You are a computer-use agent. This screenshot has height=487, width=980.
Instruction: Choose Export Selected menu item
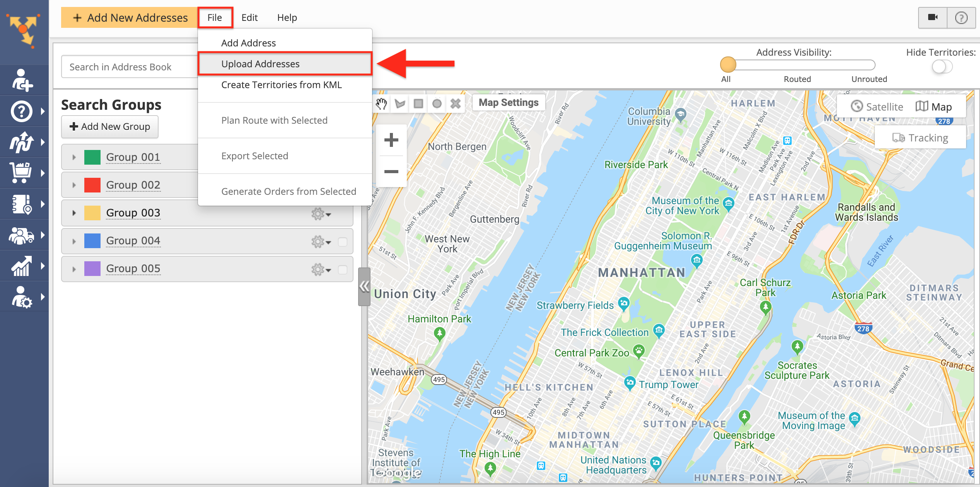(285, 156)
